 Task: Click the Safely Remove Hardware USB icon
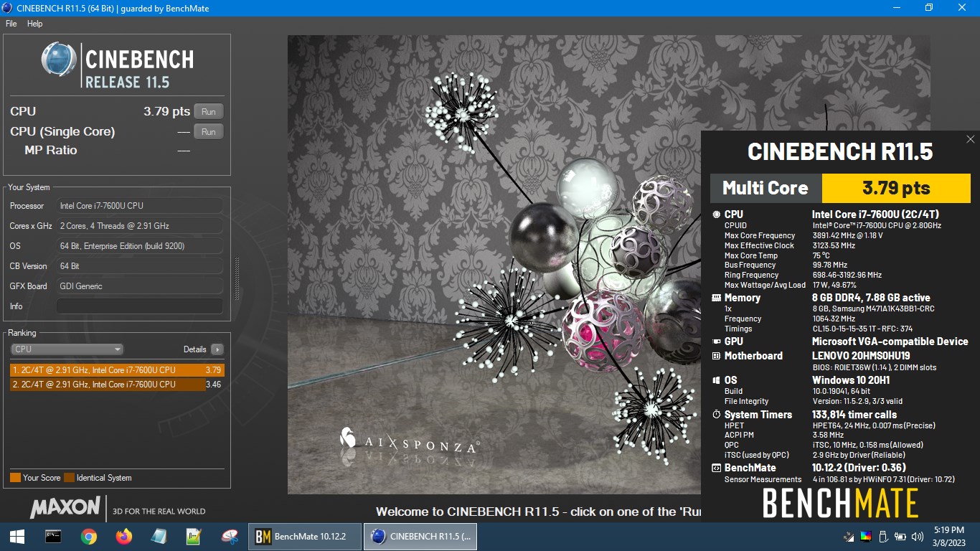point(884,537)
